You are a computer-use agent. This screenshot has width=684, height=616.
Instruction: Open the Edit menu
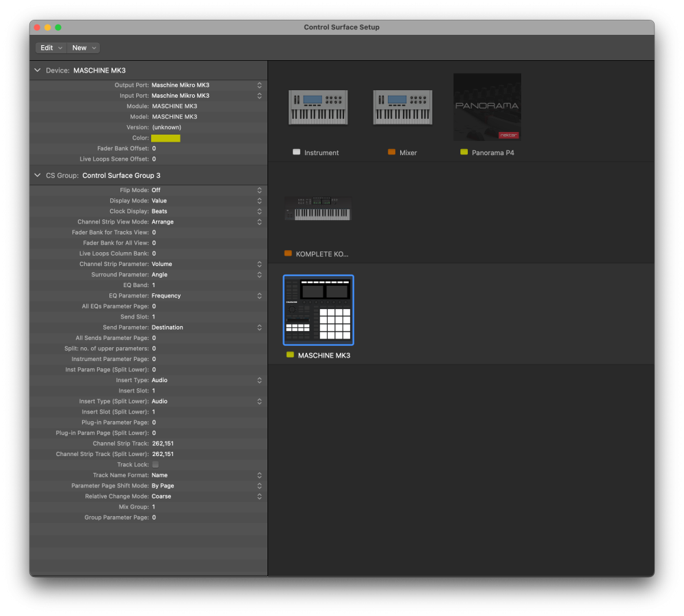[51, 48]
